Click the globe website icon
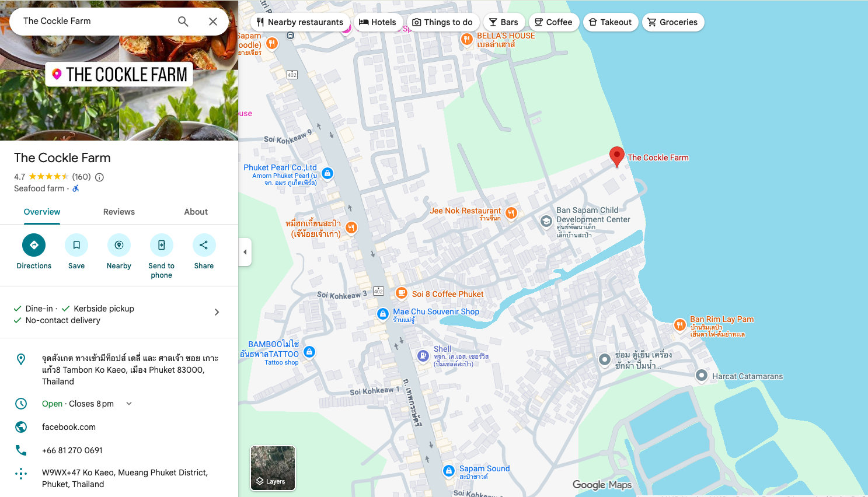 [21, 427]
